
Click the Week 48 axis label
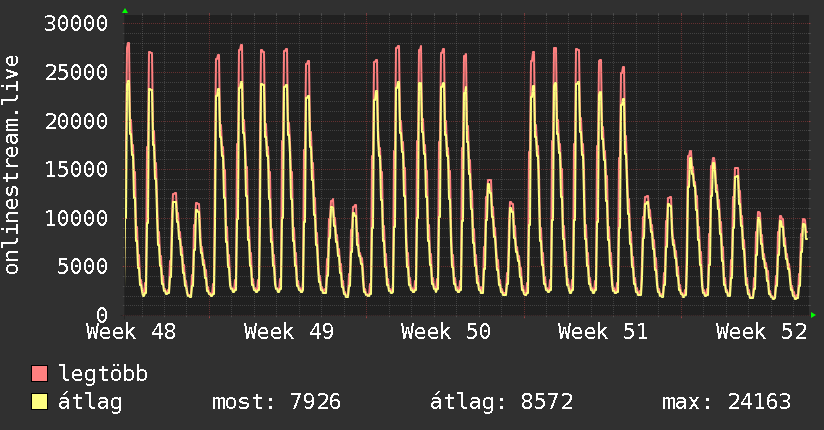[131, 332]
